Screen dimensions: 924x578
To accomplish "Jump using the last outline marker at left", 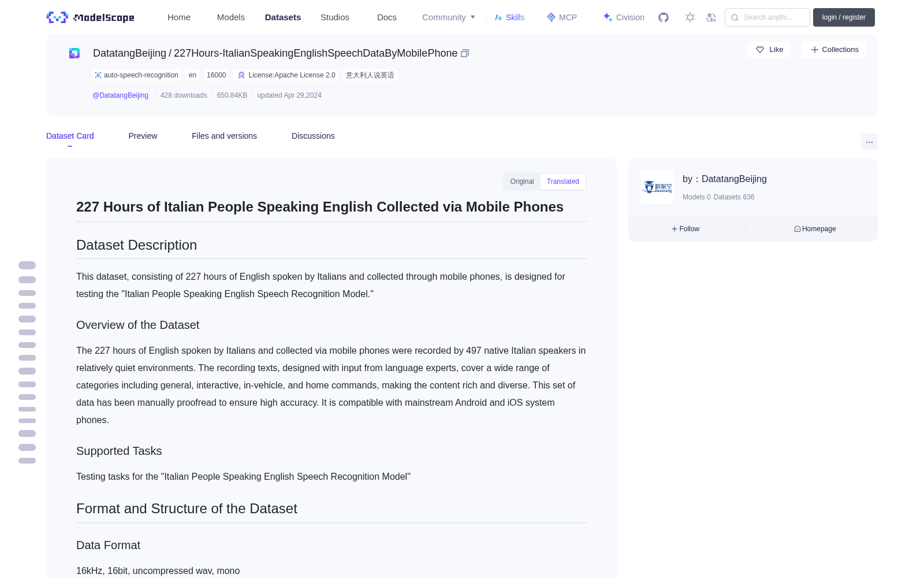I will click(27, 461).
